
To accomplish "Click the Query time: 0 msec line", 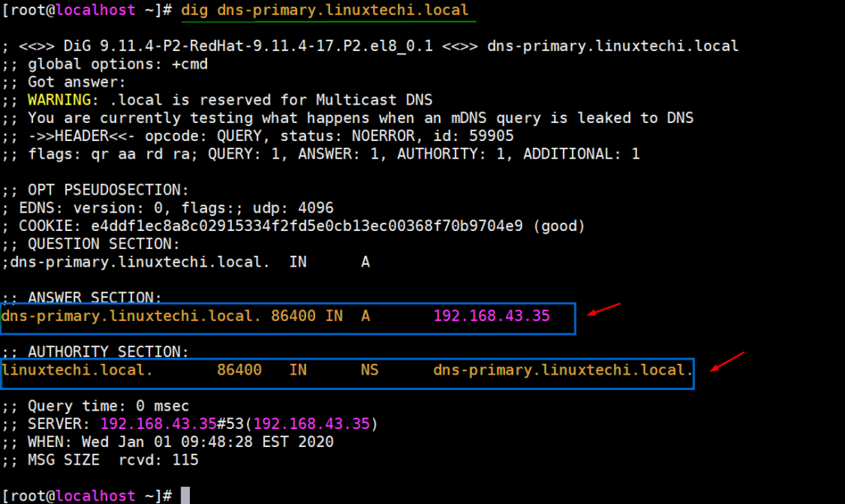I will point(107,405).
